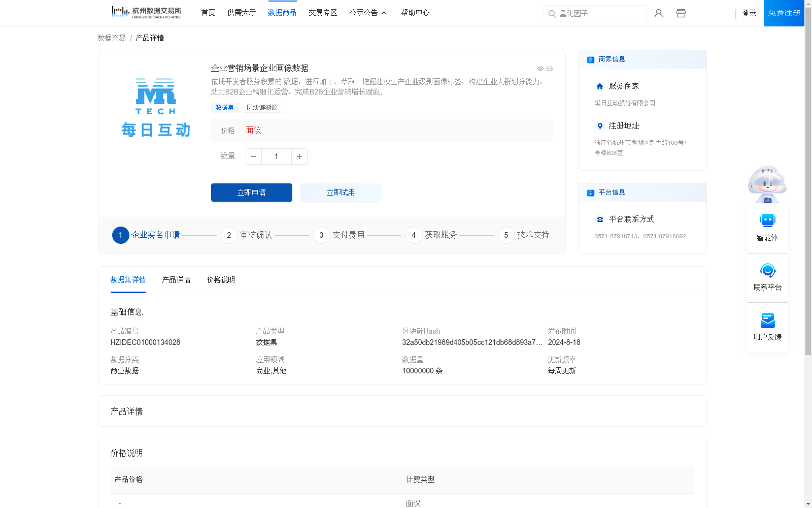This screenshot has width=812, height=508.
Task: Click the truncated blockchain hash value
Action: [472, 342]
